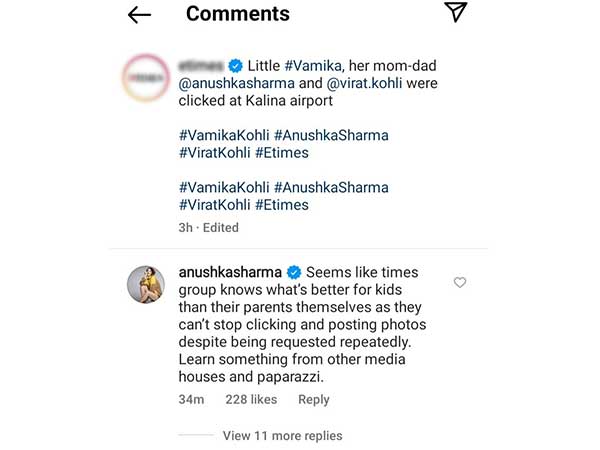The width and height of the screenshot is (600, 450).
Task: Tap the 34m comment timestamp
Action: point(193,399)
